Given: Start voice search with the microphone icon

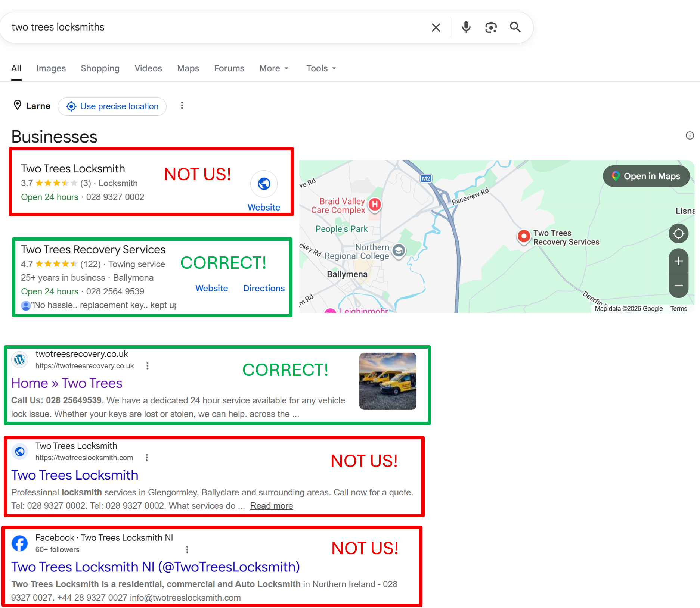Looking at the screenshot, I should click(x=466, y=27).
